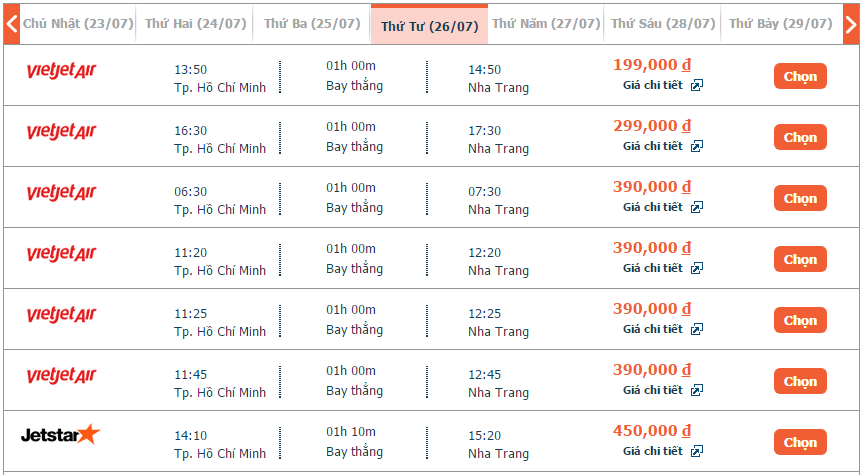Screen dimensions: 864x475
Task: Choose the Jetstar 14:10 flight via Chọn
Action: (x=800, y=442)
